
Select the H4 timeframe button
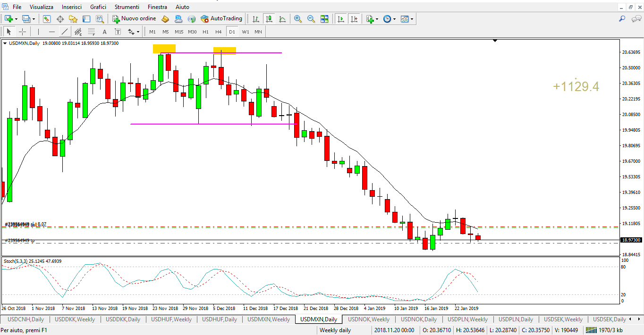coord(219,32)
